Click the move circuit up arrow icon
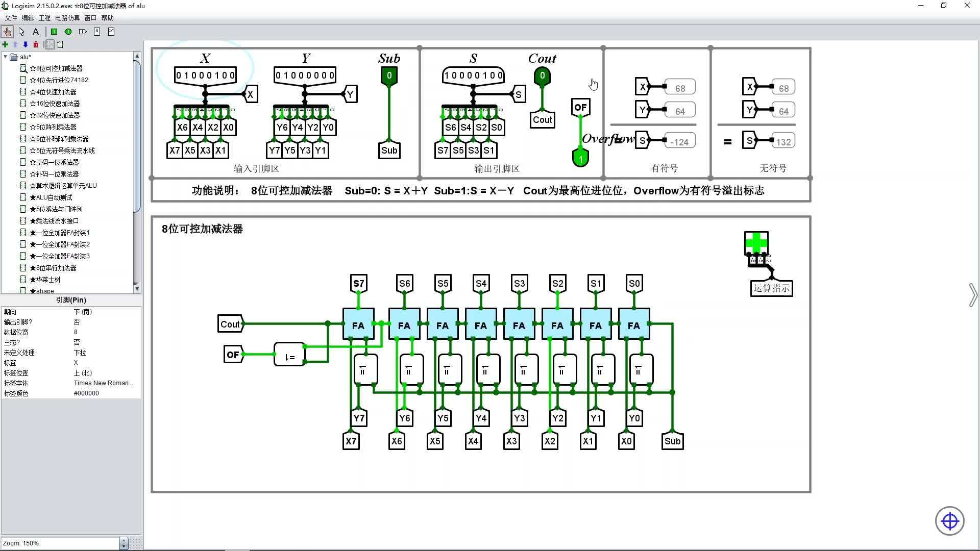 pos(15,44)
